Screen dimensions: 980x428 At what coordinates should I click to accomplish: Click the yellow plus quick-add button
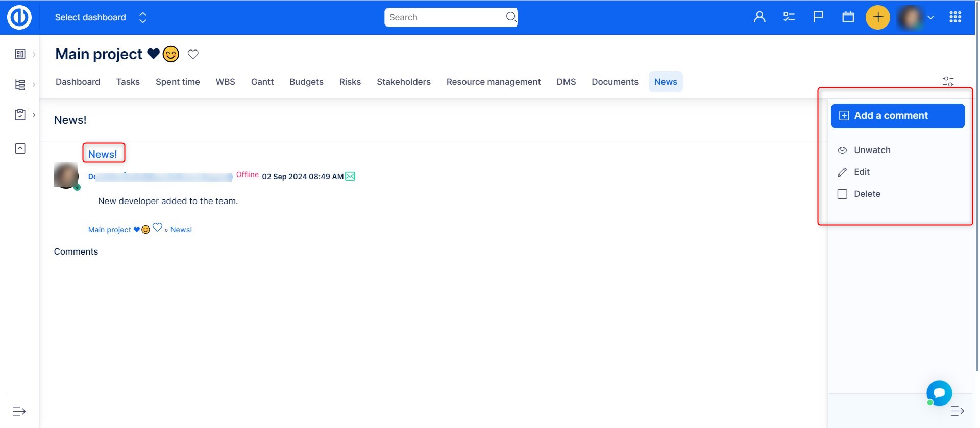point(878,17)
